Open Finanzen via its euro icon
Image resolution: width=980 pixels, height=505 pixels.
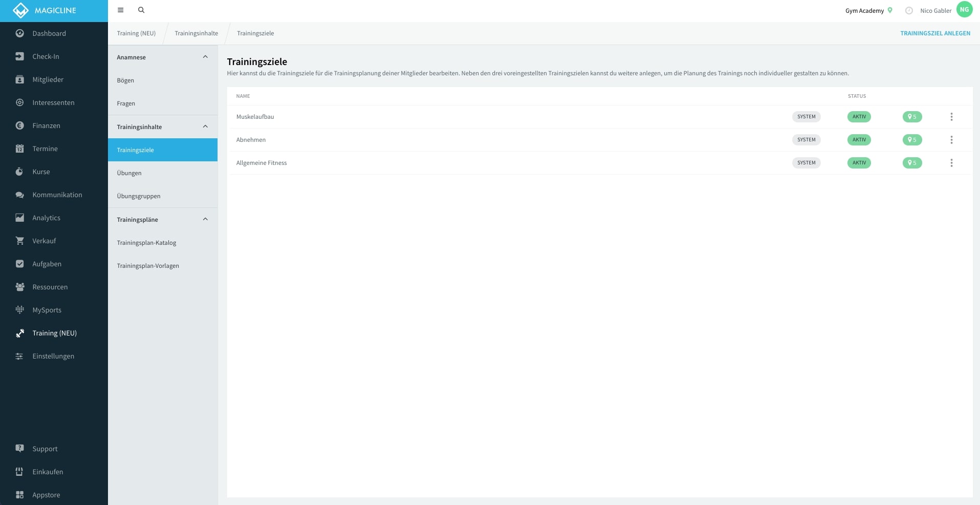click(19, 125)
